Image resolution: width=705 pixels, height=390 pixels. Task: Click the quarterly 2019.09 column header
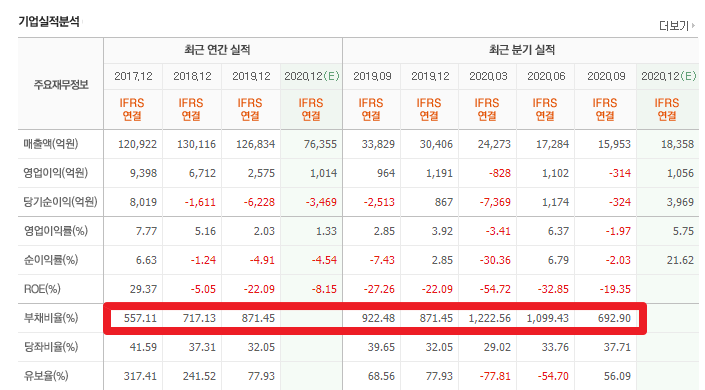click(372, 76)
